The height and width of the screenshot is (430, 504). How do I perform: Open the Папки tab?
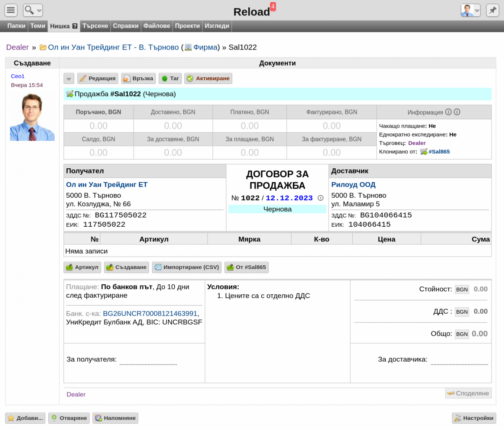pyautogui.click(x=16, y=26)
